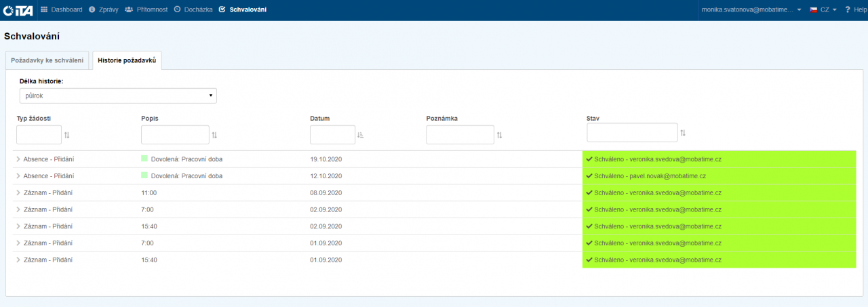Click the CiTA logo icon
Image resolution: width=868 pixels, height=307 pixels.
pos(18,10)
